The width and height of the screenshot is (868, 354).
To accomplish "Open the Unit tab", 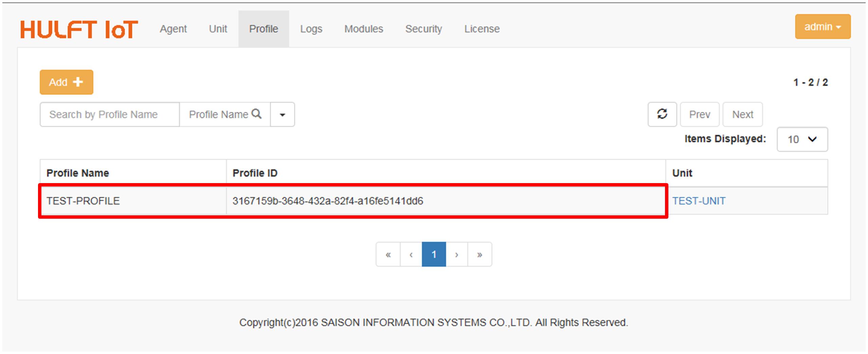I will [x=218, y=29].
